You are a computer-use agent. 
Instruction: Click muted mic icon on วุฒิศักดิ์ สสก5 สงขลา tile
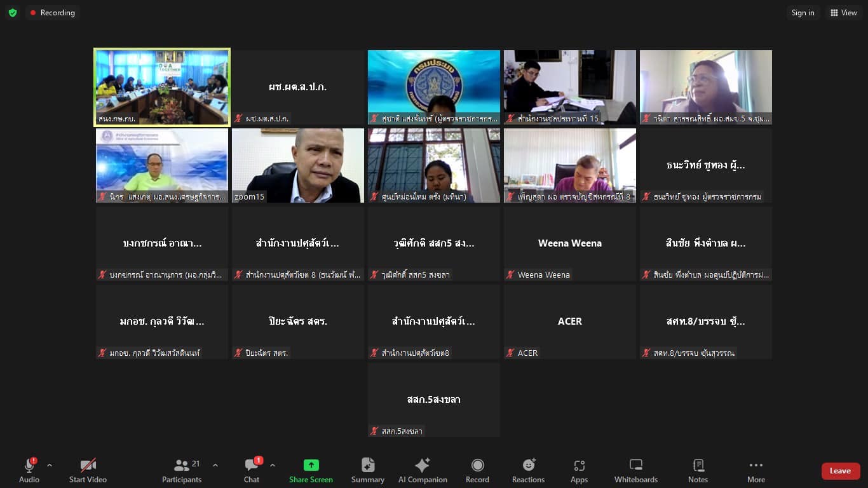(x=374, y=275)
